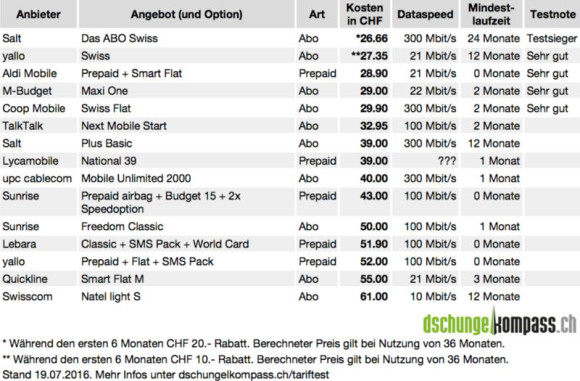Click the Testnote column header
The image size is (580, 381).
coord(552,14)
